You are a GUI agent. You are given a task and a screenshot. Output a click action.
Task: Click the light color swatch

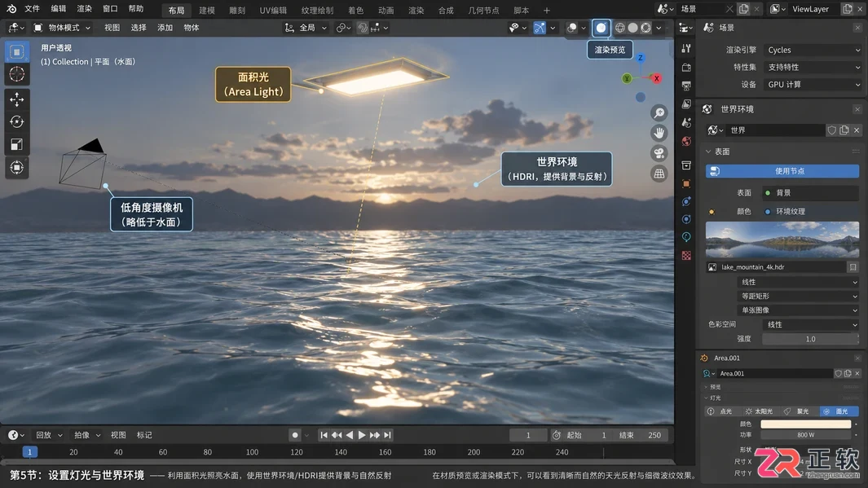[x=805, y=424]
